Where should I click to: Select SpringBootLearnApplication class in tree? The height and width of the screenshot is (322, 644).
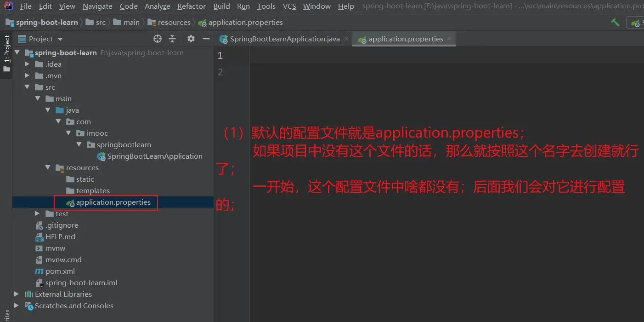coord(155,156)
